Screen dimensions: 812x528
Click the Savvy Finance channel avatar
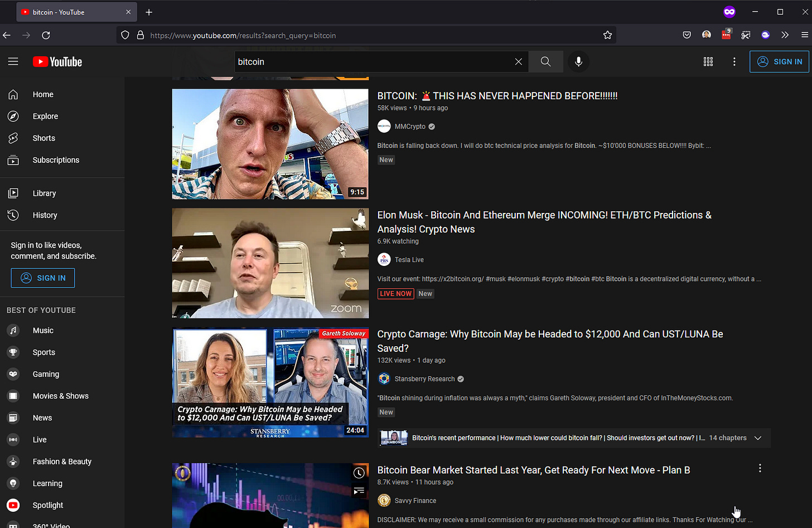click(x=384, y=501)
